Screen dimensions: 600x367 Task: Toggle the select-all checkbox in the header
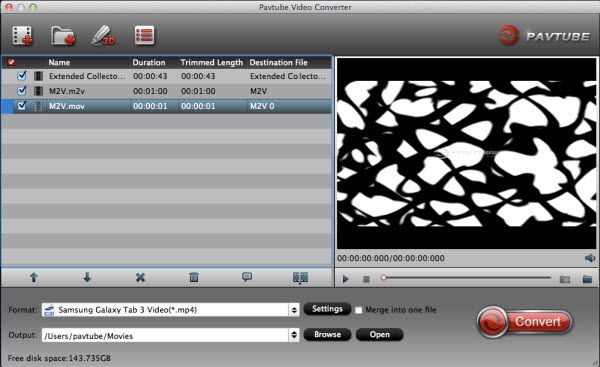(11, 62)
